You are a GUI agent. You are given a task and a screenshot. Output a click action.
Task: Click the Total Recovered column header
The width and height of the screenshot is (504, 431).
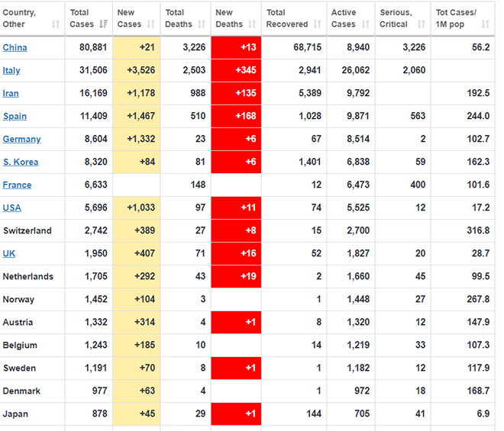coord(294,18)
